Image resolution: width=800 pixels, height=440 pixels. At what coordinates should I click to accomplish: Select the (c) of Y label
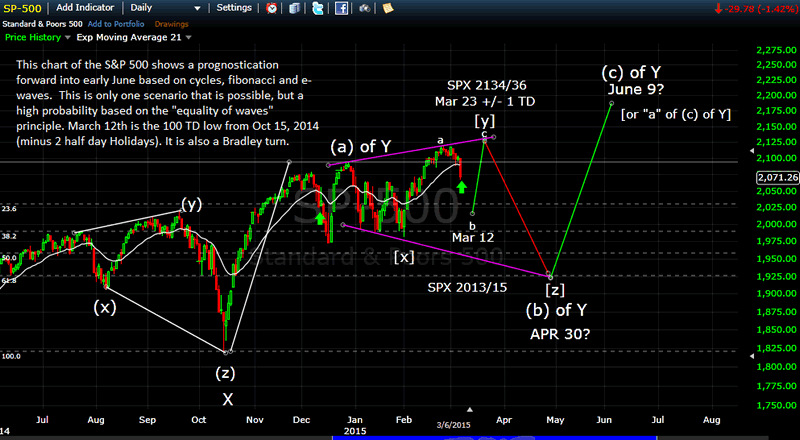631,72
